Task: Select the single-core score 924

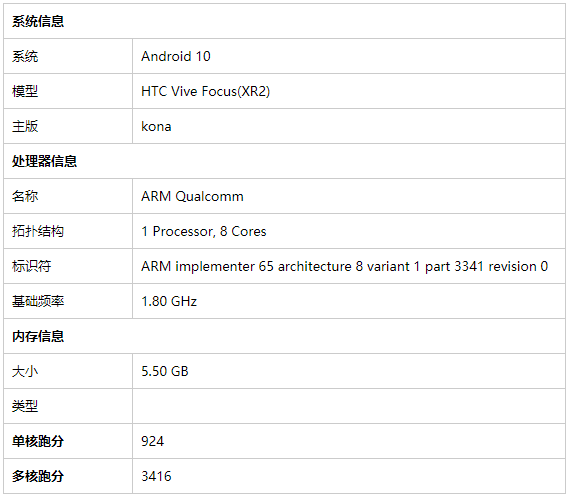Action: 152,441
